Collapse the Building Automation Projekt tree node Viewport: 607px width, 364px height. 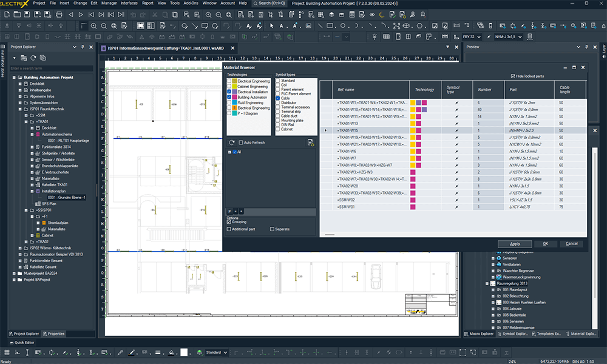coord(13,78)
